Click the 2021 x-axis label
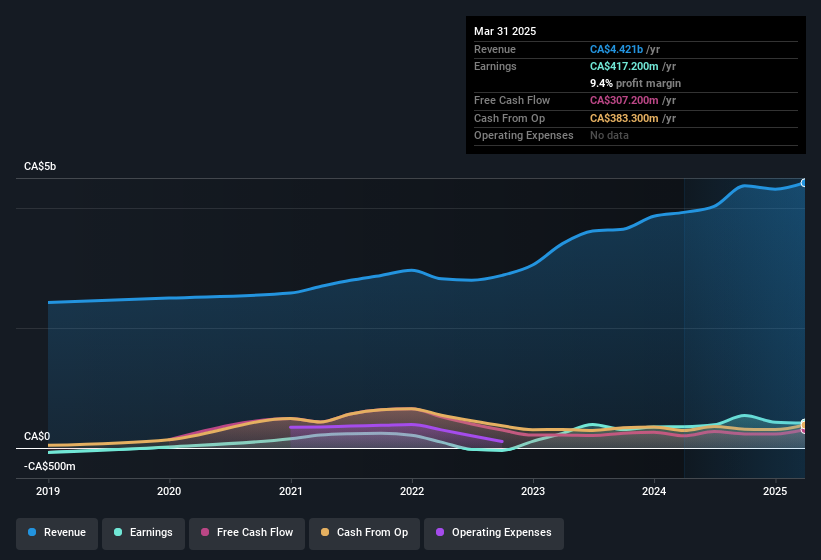 click(x=291, y=491)
